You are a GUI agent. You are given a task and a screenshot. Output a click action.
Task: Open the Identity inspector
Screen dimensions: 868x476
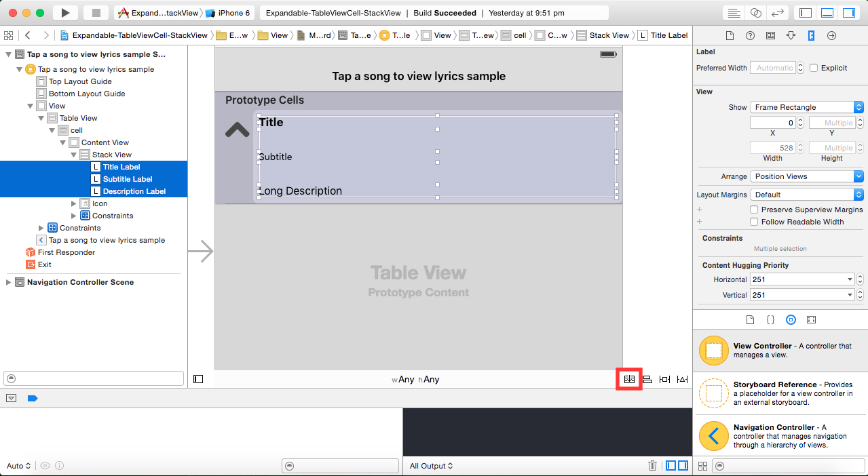tap(770, 36)
